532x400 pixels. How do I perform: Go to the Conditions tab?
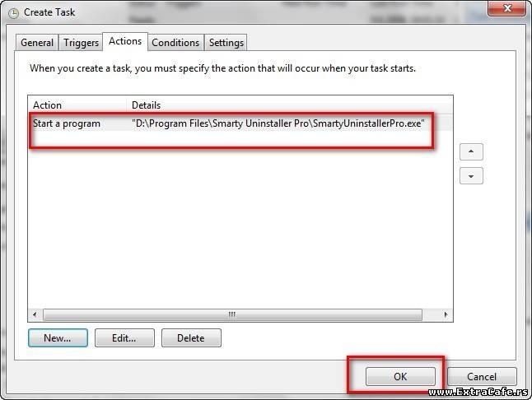point(175,43)
